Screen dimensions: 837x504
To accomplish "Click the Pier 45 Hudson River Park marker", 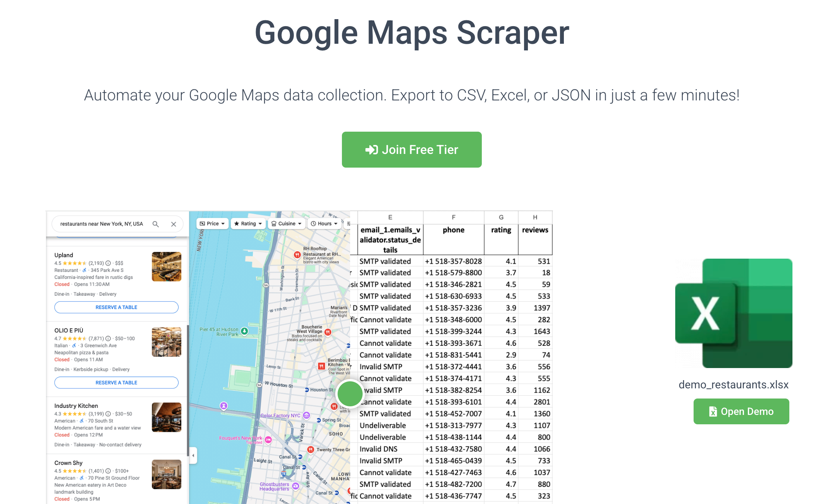I will [245, 331].
